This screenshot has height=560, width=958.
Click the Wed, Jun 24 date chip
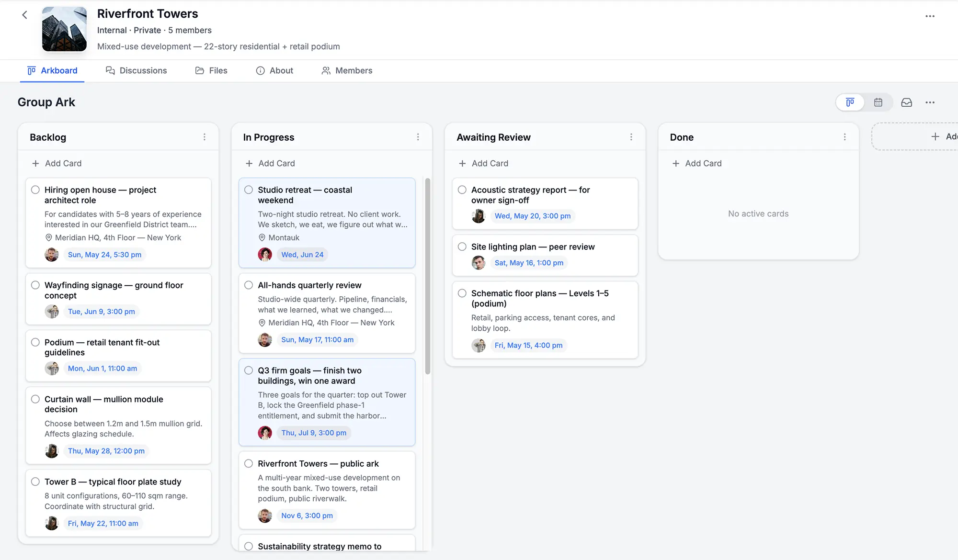[x=302, y=255]
